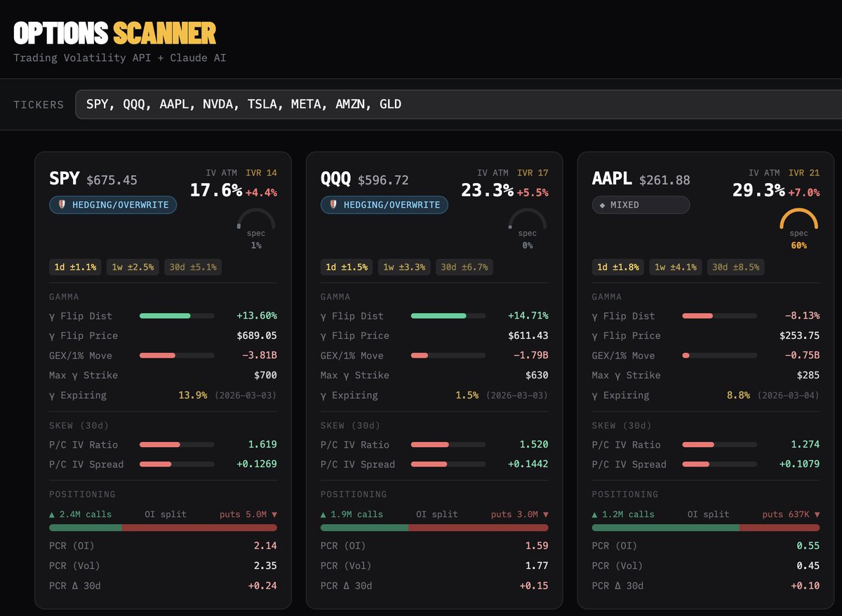Click SPY flip price $689.05
Screen dimensions: 842x616
coord(257,335)
